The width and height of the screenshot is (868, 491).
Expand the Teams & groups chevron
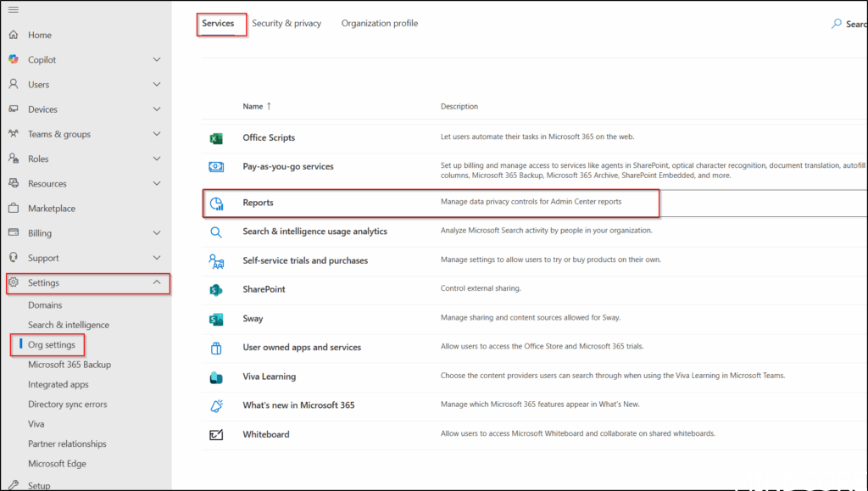coord(157,134)
